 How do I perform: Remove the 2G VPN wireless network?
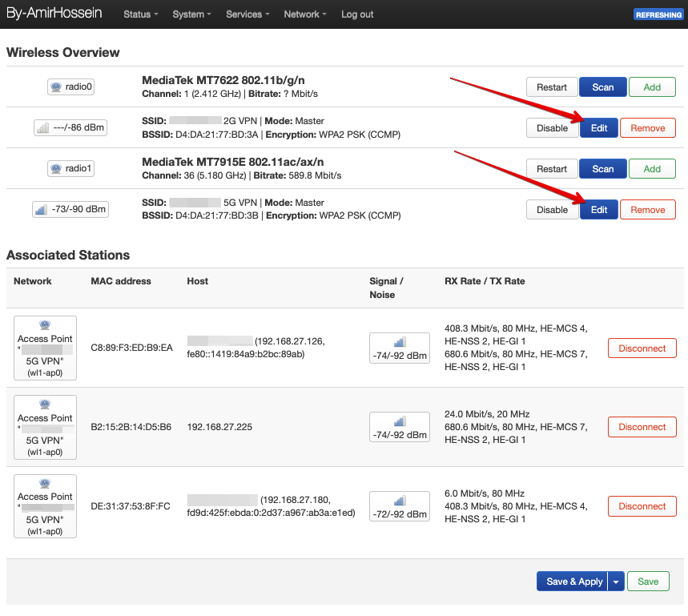pyautogui.click(x=648, y=128)
